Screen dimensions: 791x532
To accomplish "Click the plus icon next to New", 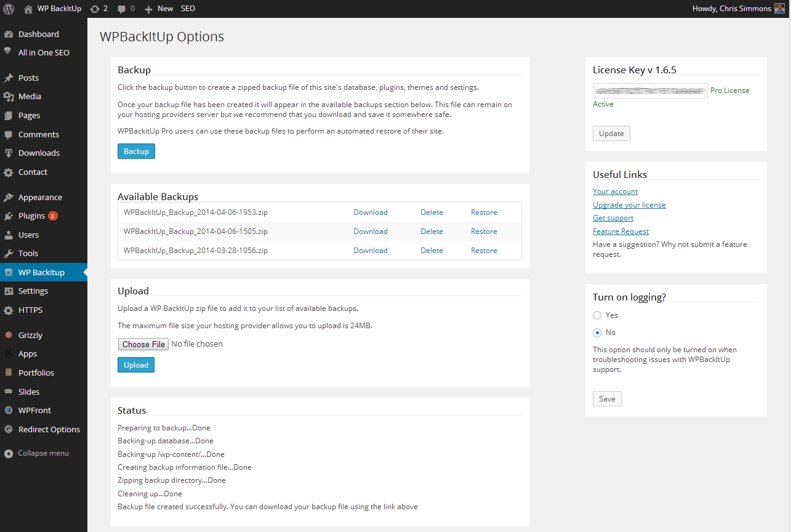I will click(x=148, y=9).
